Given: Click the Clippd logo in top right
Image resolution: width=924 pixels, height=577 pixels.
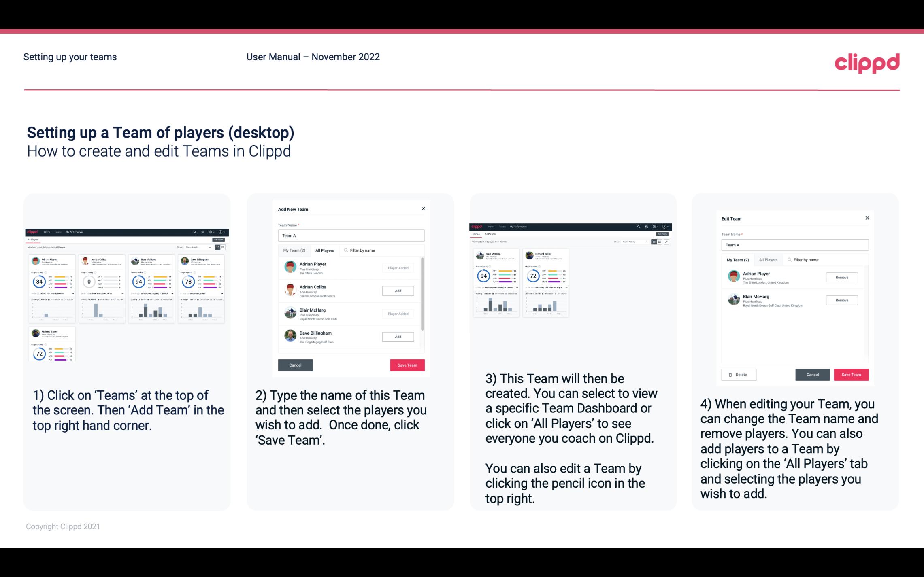Looking at the screenshot, I should click(x=867, y=63).
